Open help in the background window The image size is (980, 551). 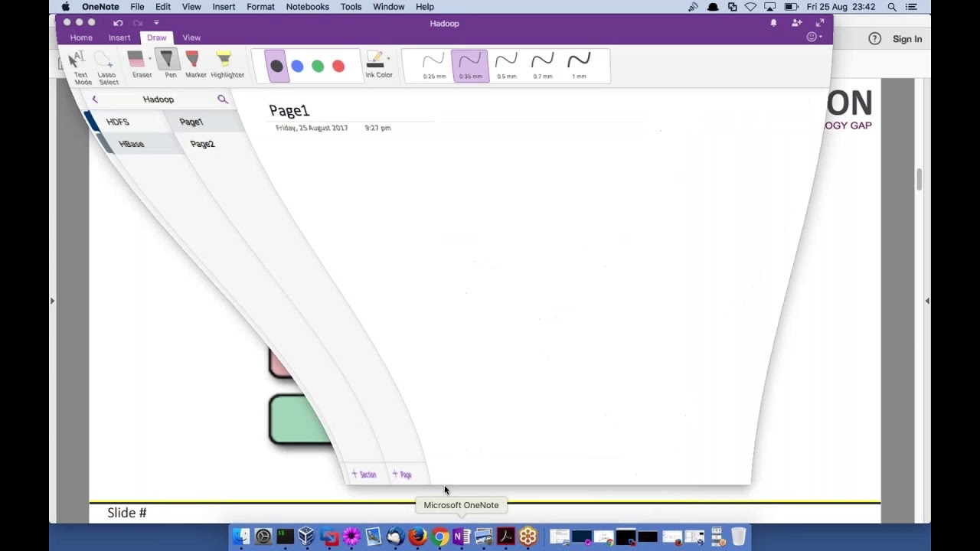tap(875, 39)
